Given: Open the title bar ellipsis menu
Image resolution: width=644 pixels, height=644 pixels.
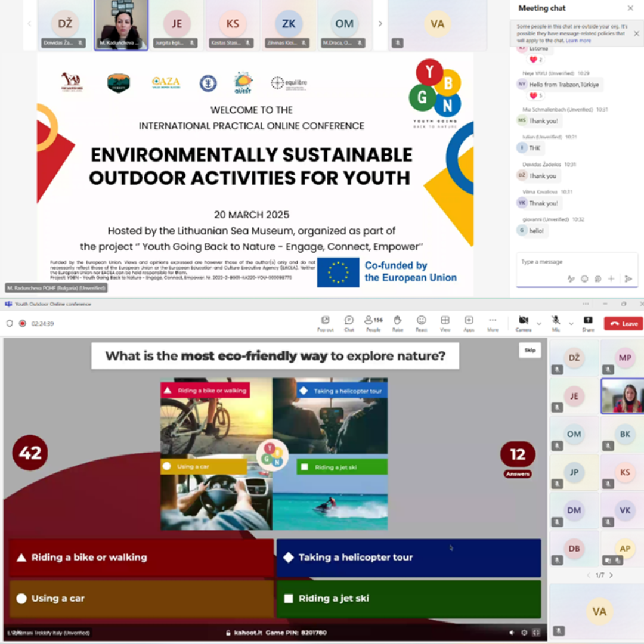Looking at the screenshot, I should pos(586,304).
